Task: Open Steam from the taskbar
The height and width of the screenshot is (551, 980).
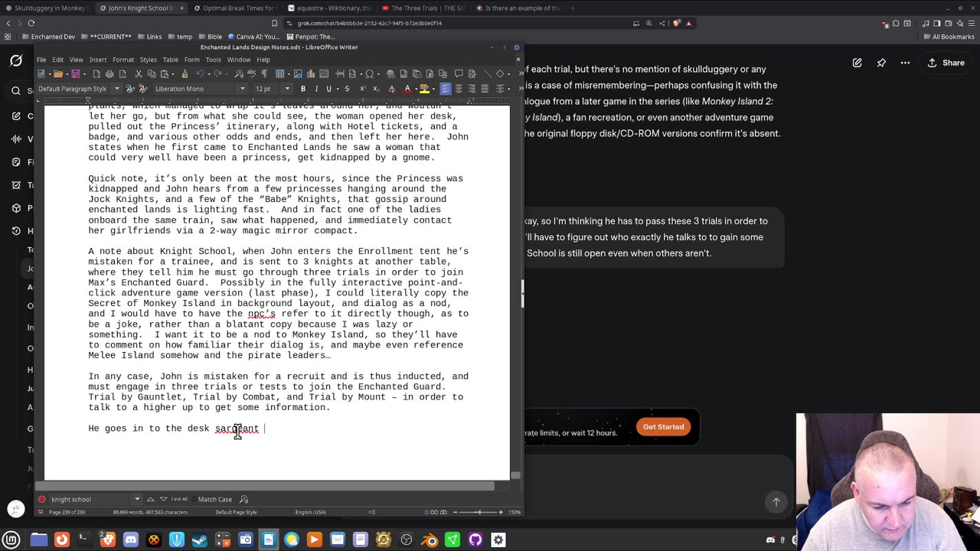Action: 200,540
